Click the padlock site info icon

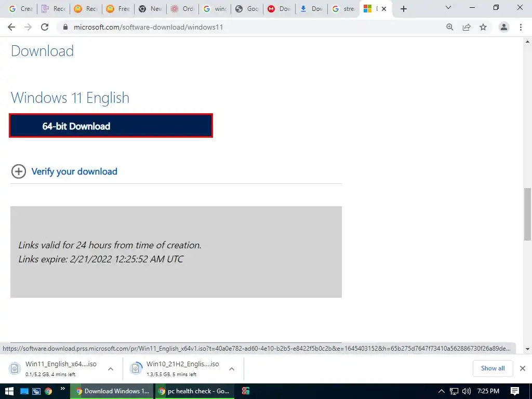[x=65, y=27]
